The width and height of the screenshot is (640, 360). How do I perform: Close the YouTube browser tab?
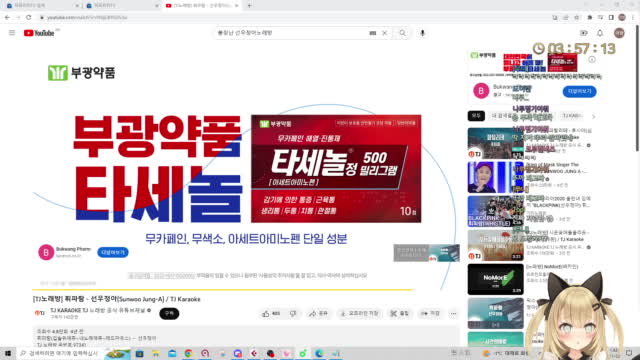[236, 6]
